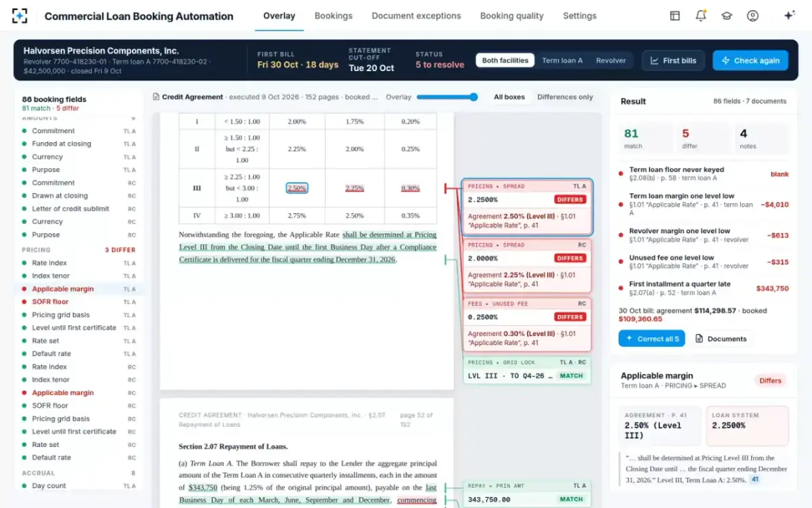Select Day count field
Screen dimensions: 812x508
pyautogui.click(x=79, y=486)
